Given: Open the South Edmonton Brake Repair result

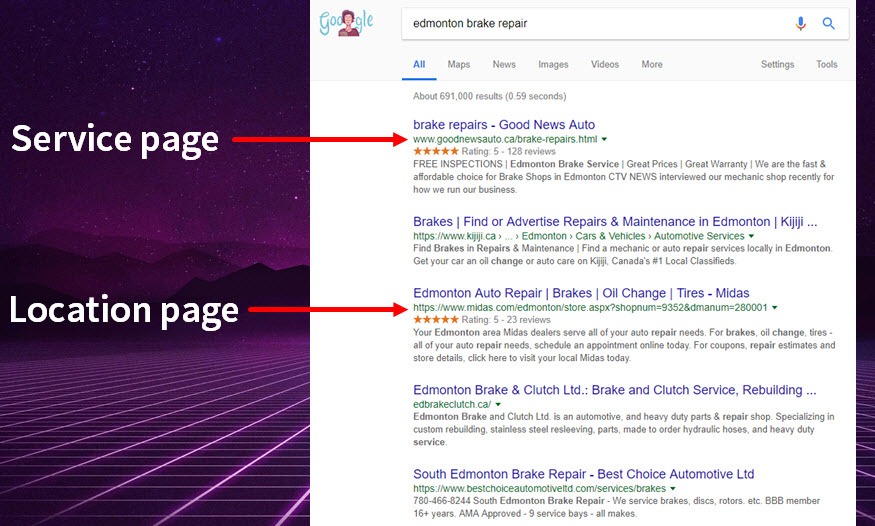Looking at the screenshot, I should tap(583, 474).
